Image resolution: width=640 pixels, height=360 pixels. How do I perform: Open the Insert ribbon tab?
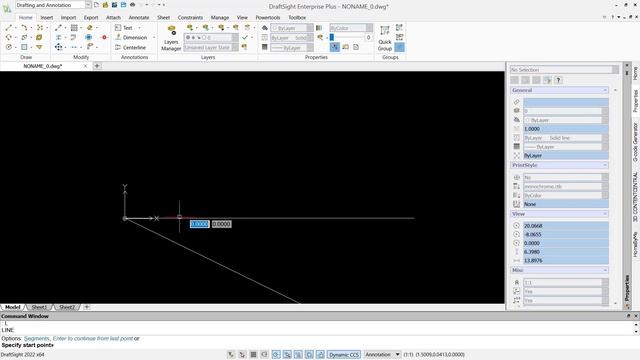(47, 18)
